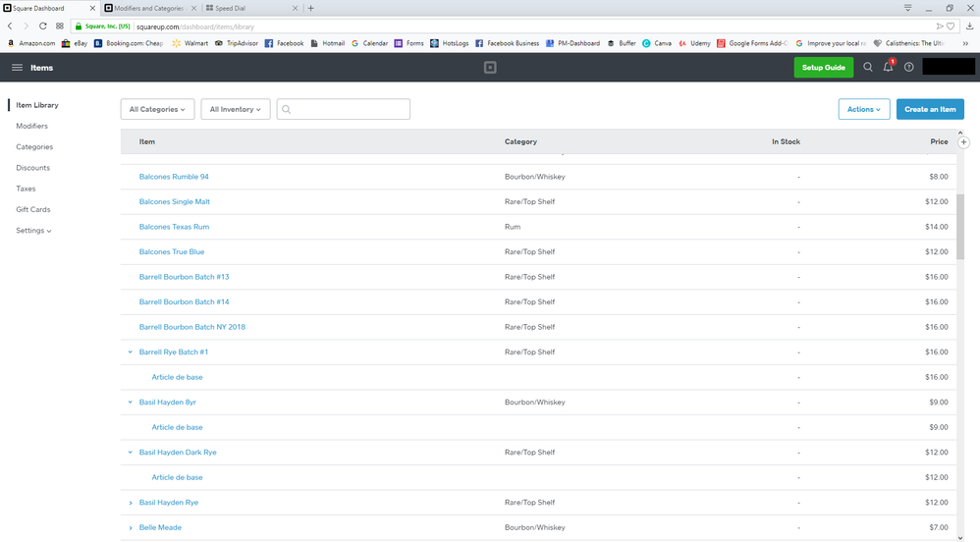Open the All Inventory dropdown
The width and height of the screenshot is (980, 542).
235,109
